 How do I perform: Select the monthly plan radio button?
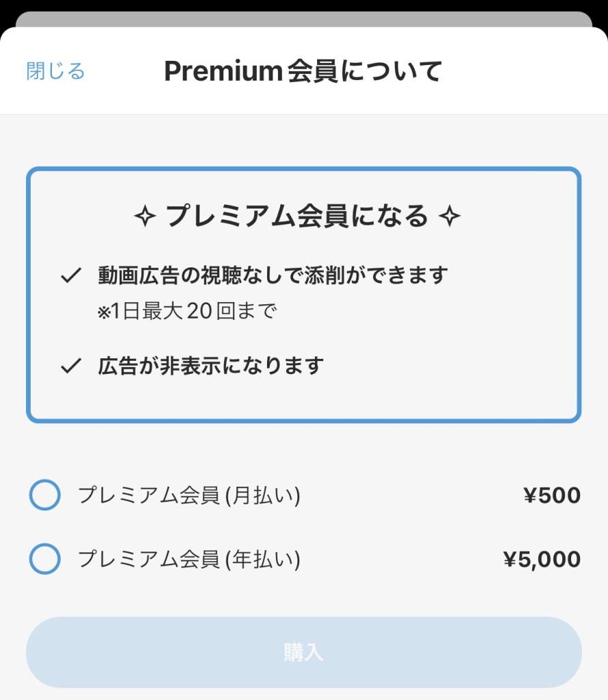[x=45, y=495]
